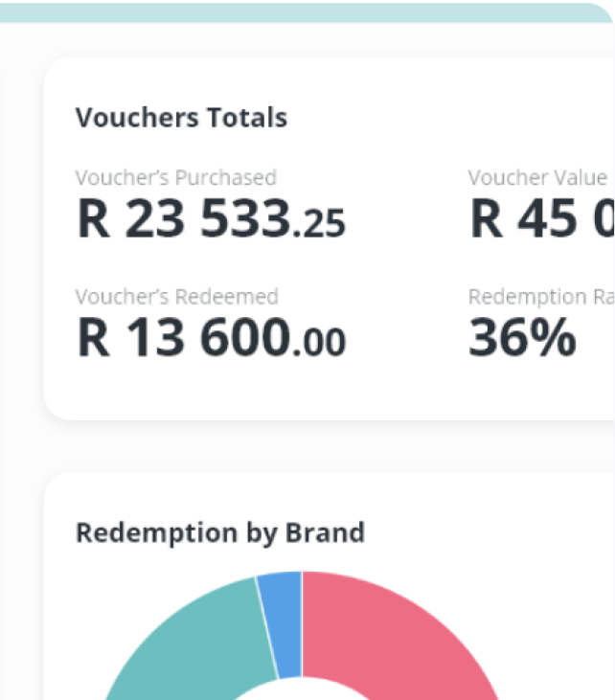Click the R 13 600.00 redeemed amount

[x=210, y=338]
